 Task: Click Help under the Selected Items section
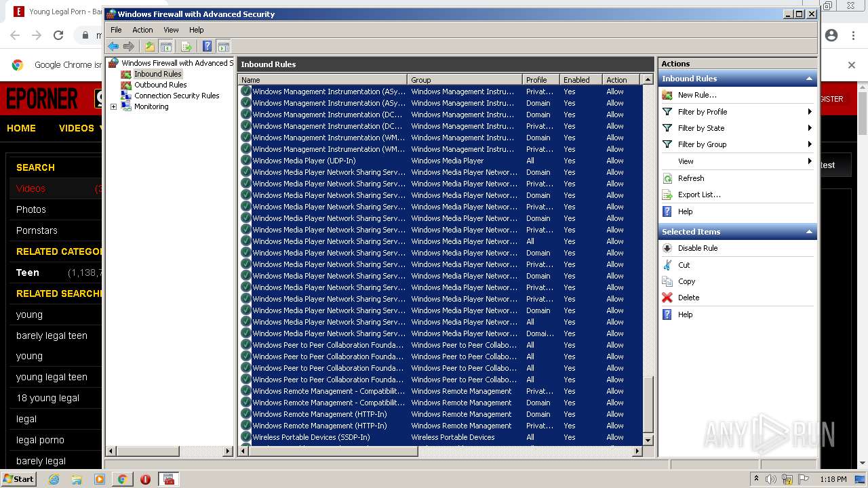(x=686, y=314)
